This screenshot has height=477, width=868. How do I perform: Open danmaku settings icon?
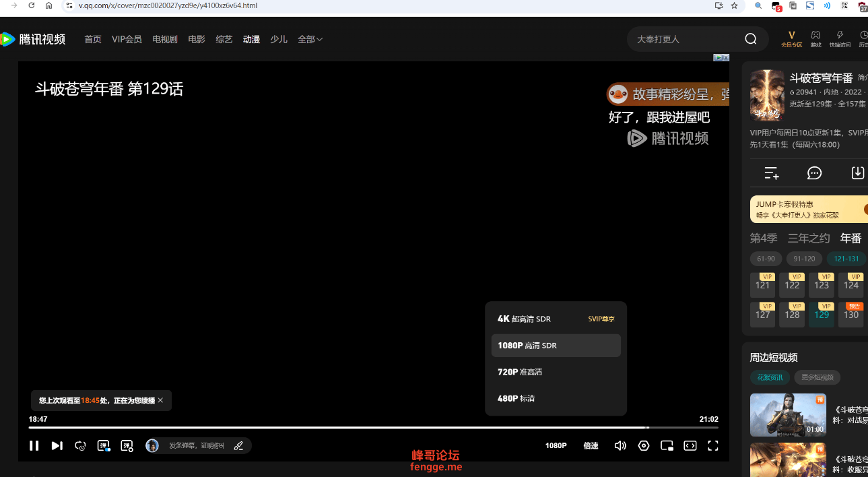pyautogui.click(x=127, y=445)
